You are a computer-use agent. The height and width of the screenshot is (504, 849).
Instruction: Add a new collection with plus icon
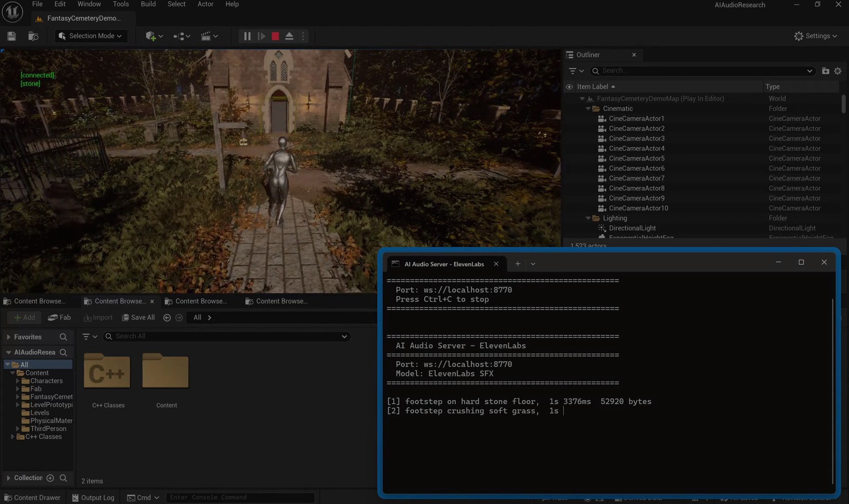coord(50,478)
